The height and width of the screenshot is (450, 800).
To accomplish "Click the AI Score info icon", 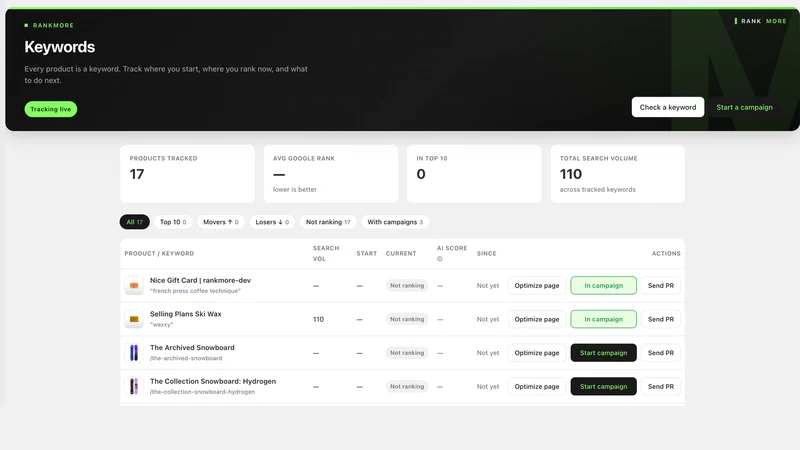I will [x=440, y=259].
